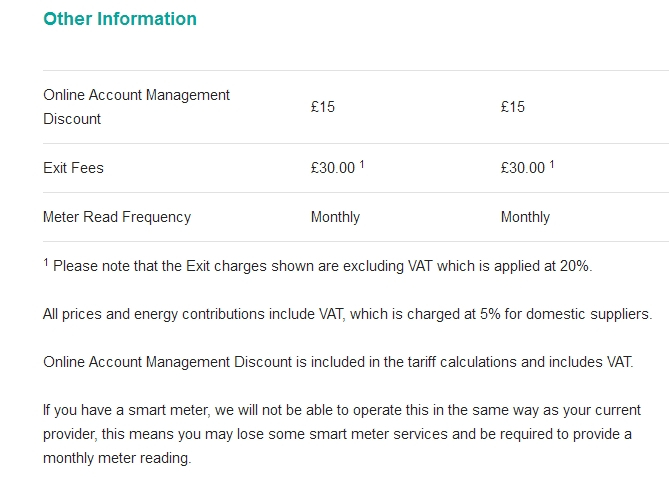The image size is (669, 477).
Task: Click footnote superscript beside second £30.00
Action: point(552,164)
